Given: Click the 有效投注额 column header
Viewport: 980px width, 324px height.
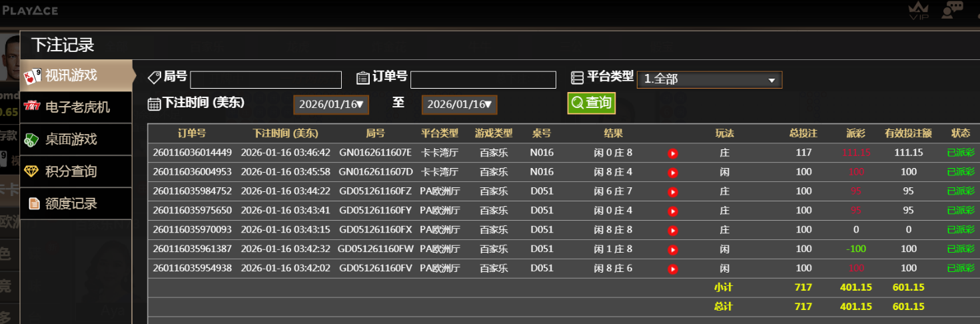Looking at the screenshot, I should coord(909,133).
